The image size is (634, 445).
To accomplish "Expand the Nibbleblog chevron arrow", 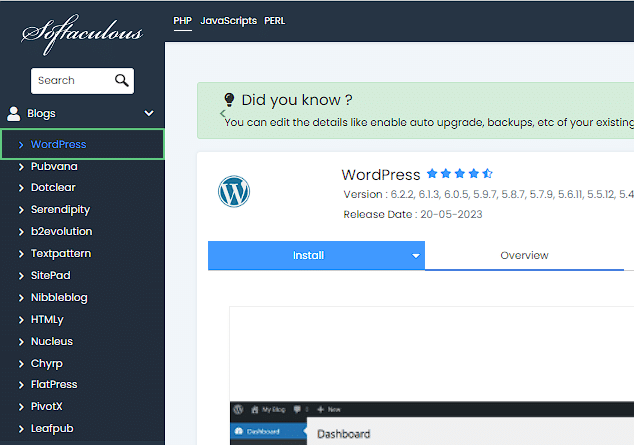I will point(21,298).
